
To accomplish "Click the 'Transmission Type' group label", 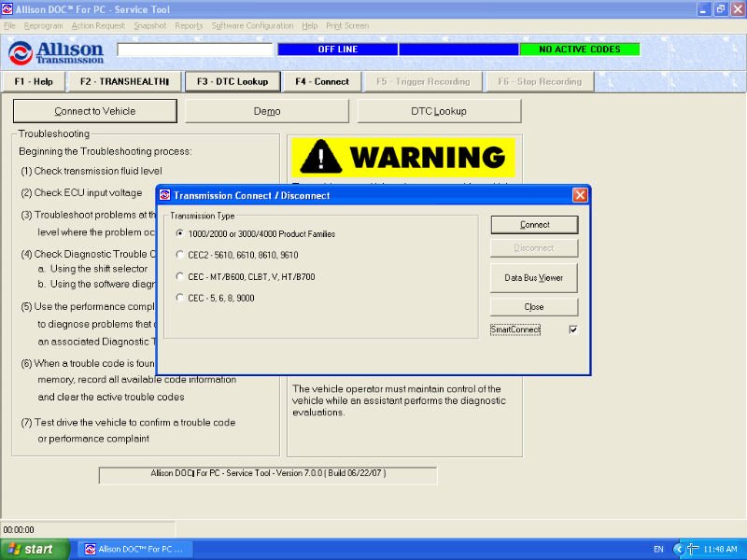I will (x=203, y=216).
